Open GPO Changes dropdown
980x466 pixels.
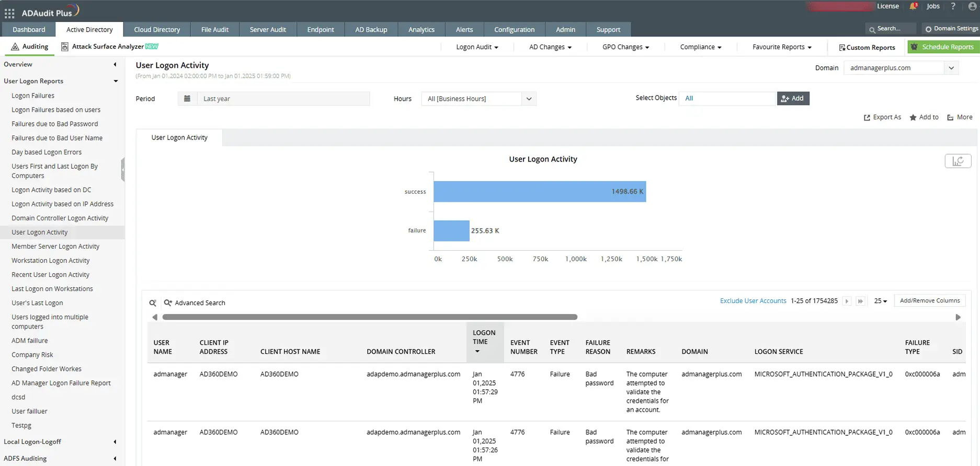pyautogui.click(x=625, y=47)
